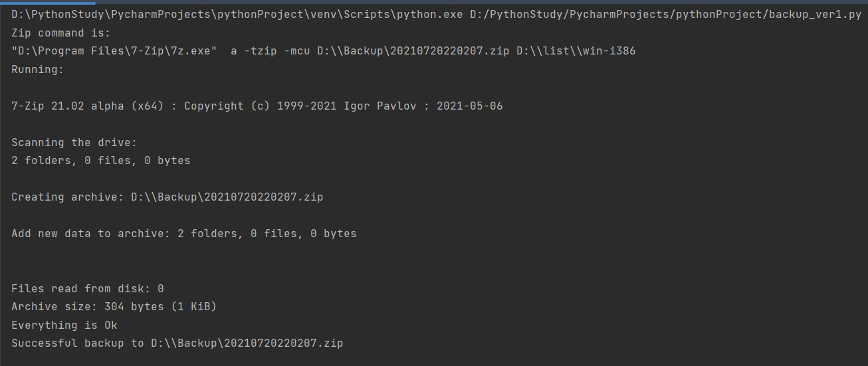Click the active tab indicator bar at top
This screenshot has height=366, width=868.
tap(48, 3)
